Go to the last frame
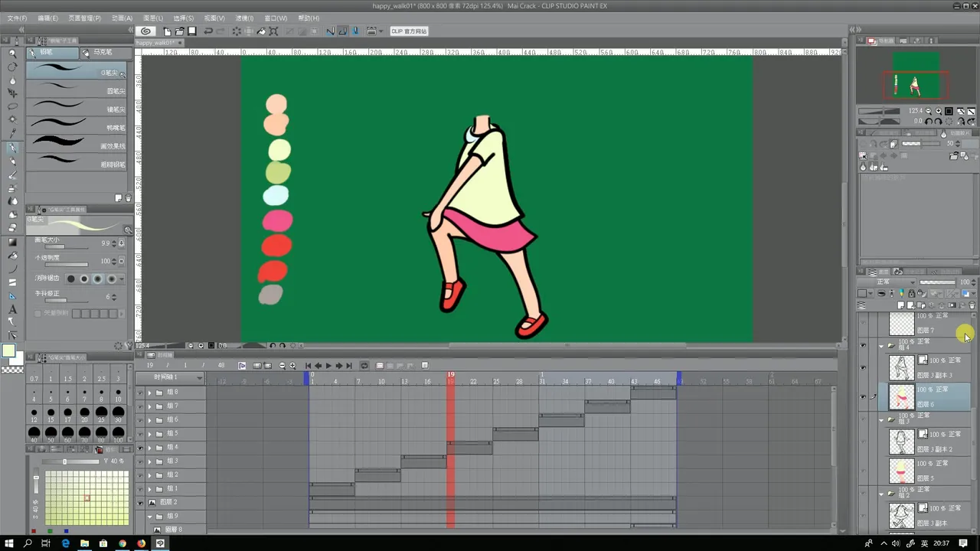Screen dimensions: 980x551 349,366
